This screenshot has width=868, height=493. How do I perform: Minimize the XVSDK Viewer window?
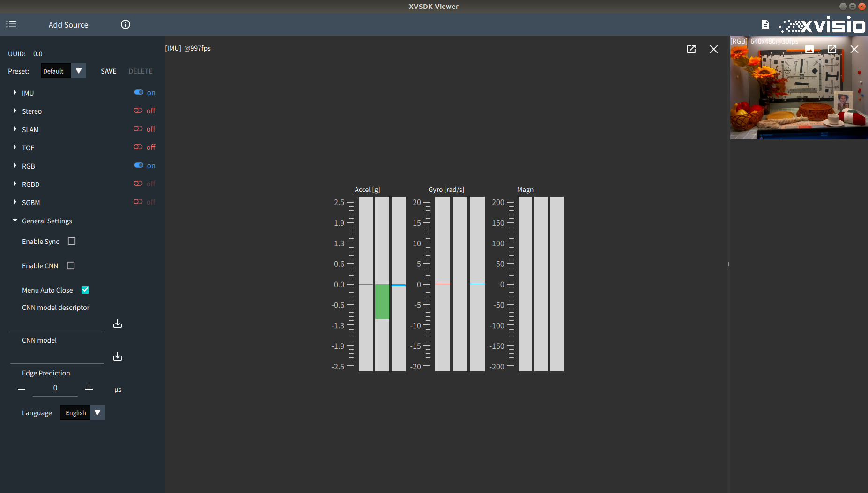[x=843, y=7]
